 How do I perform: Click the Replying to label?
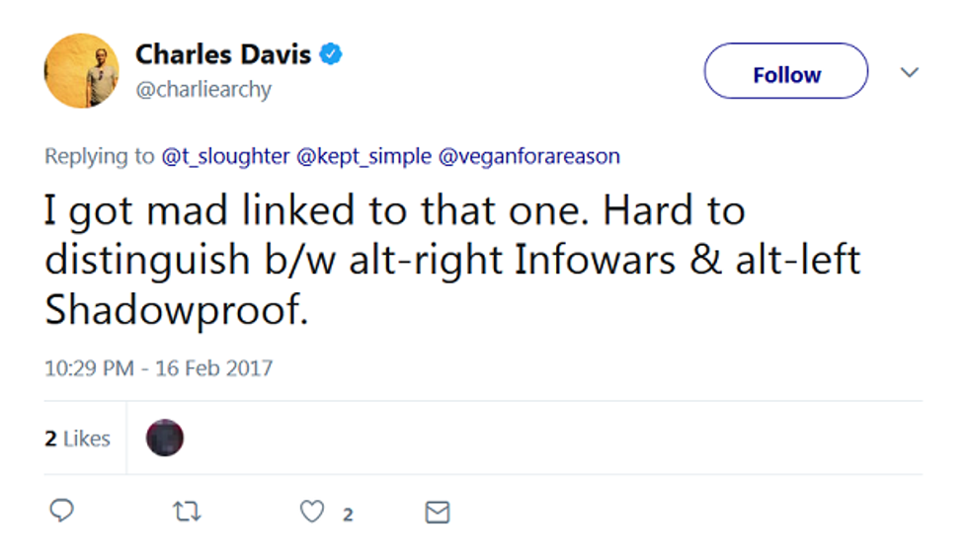[100, 156]
